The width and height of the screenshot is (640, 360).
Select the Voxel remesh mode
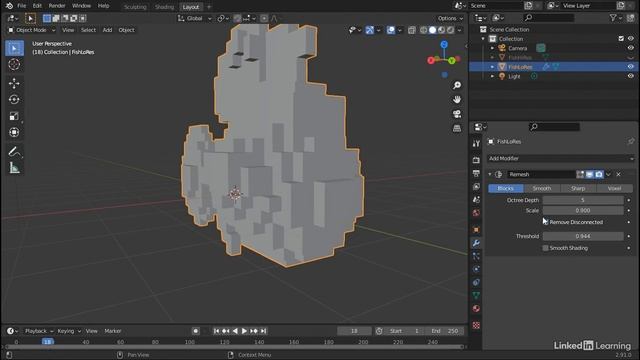tap(614, 188)
